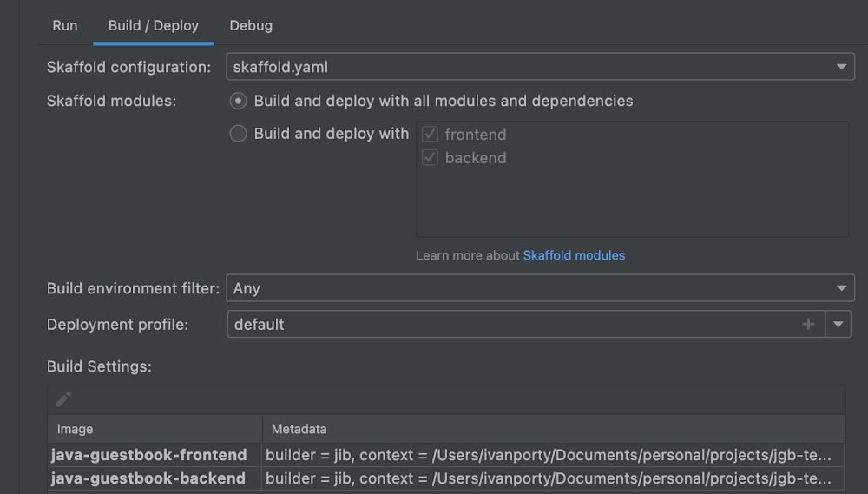Click the Image column header
Image resolution: width=868 pixels, height=494 pixels.
155,429
